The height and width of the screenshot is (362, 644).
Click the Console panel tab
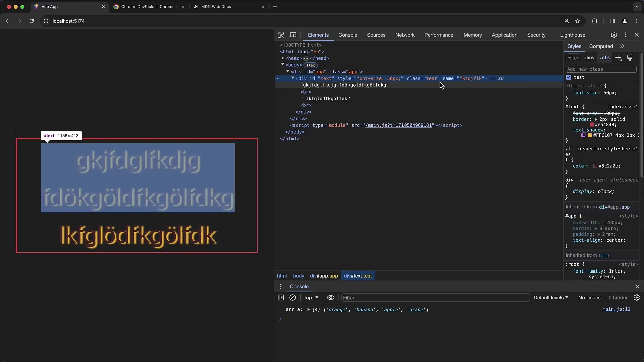(x=347, y=35)
